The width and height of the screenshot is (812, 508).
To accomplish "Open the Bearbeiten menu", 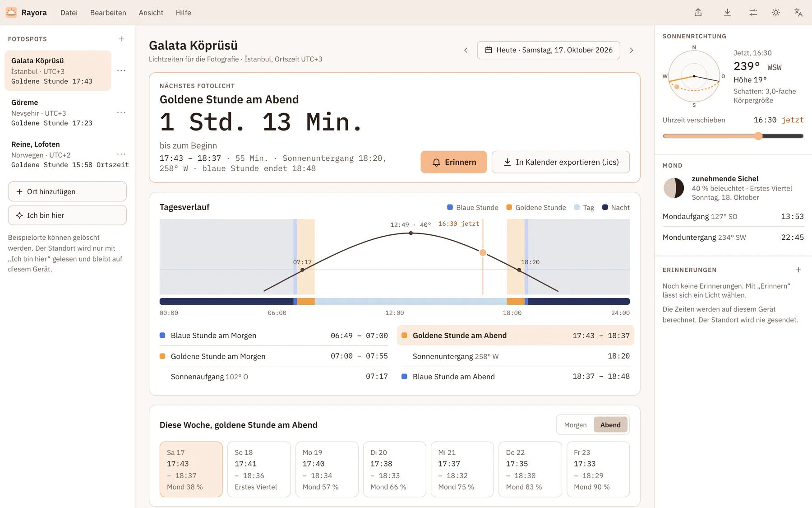I will click(108, 13).
